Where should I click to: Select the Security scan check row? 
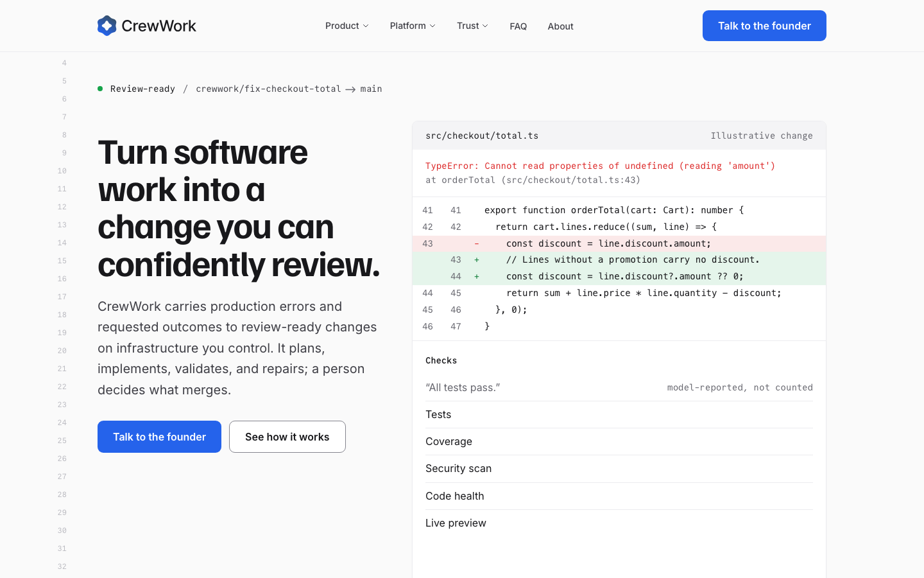click(x=619, y=469)
